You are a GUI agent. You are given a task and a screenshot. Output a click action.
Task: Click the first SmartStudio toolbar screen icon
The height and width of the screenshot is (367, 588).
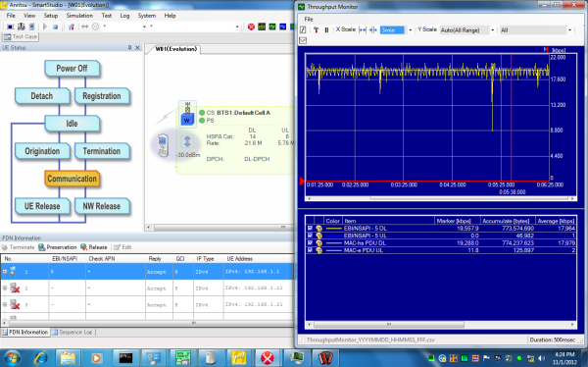[11, 26]
